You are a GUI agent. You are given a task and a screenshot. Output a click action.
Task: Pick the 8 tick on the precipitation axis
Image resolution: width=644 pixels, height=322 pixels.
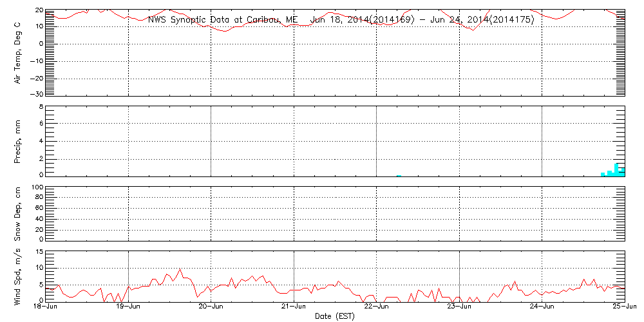pos(41,107)
